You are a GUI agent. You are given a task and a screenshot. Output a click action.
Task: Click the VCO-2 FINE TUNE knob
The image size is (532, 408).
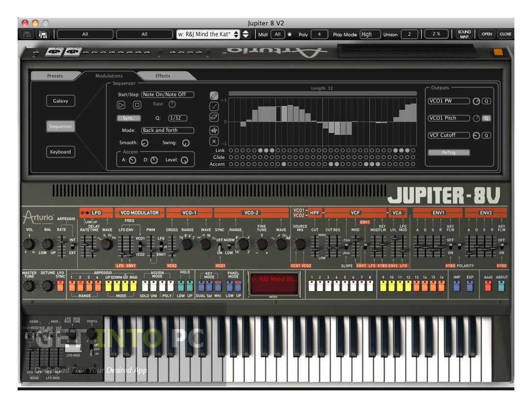262,244
